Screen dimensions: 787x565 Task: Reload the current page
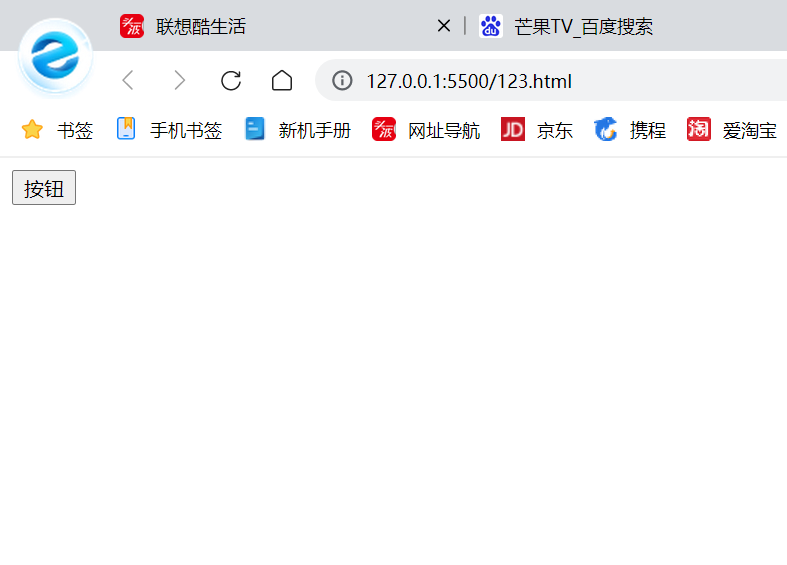(231, 80)
